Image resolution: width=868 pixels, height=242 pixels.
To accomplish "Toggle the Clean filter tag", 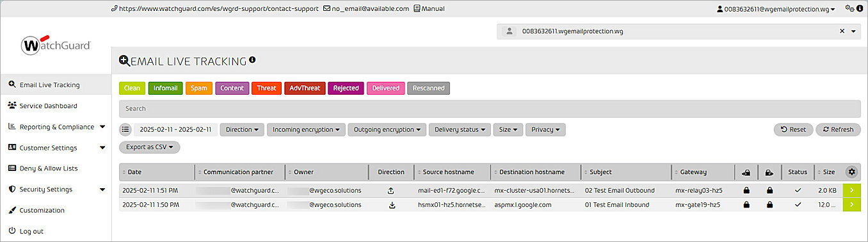I will (132, 88).
